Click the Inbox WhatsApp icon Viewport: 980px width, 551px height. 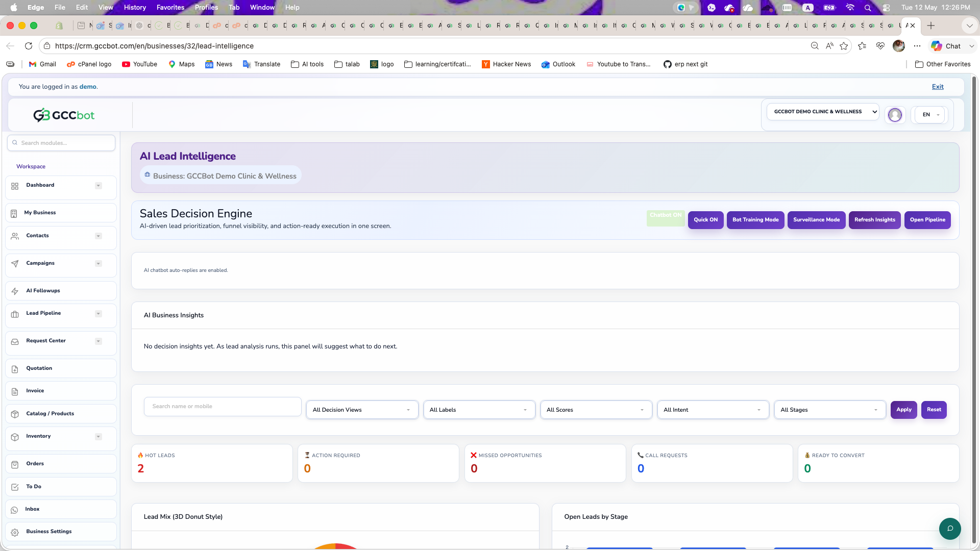(x=14, y=510)
